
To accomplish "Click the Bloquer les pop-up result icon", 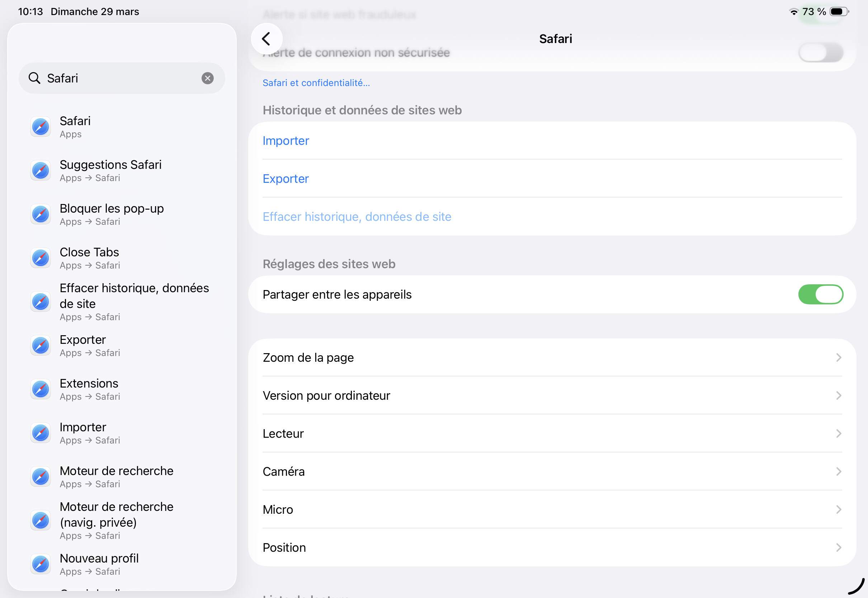I will pyautogui.click(x=41, y=214).
